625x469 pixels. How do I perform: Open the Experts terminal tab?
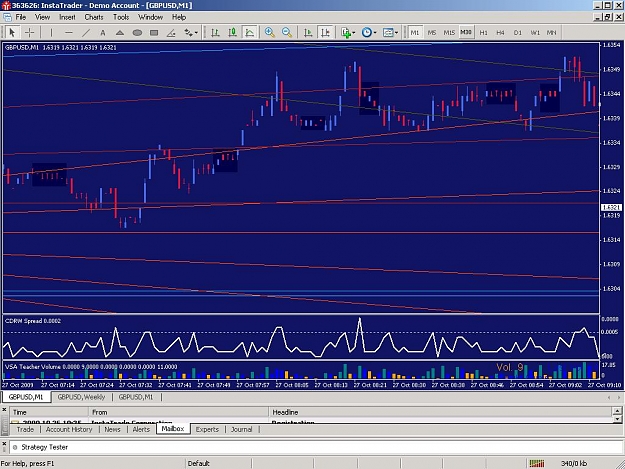point(207,429)
